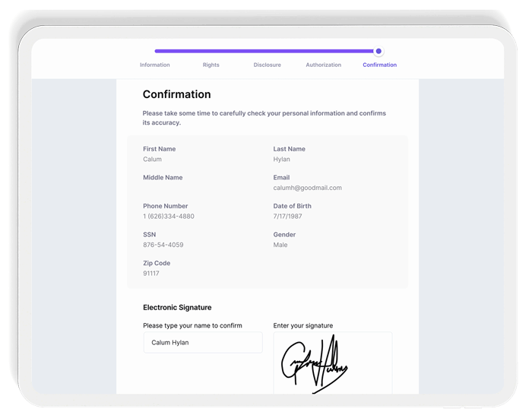
Task: Click the progress bar end circle
Action: pos(378,51)
